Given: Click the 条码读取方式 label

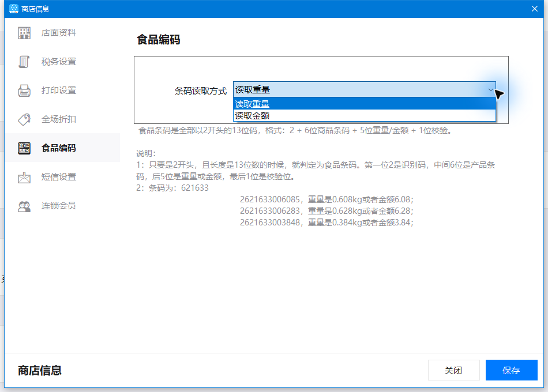Looking at the screenshot, I should pos(201,91).
